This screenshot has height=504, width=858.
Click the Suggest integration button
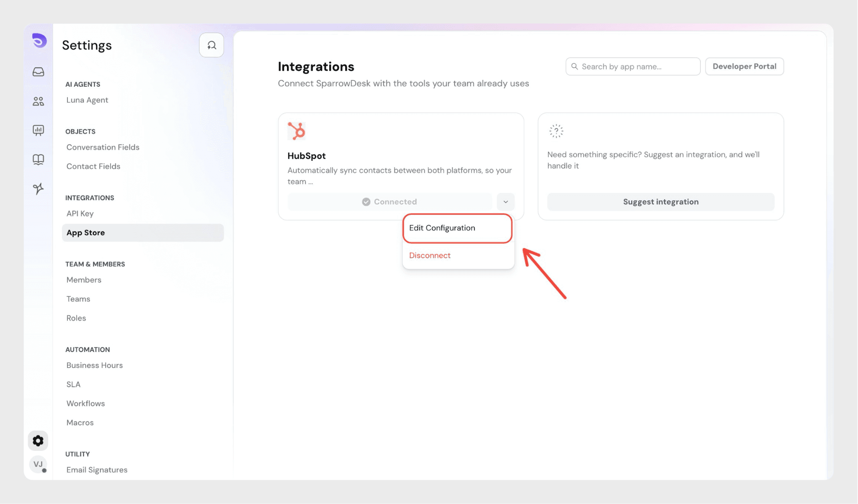661,202
